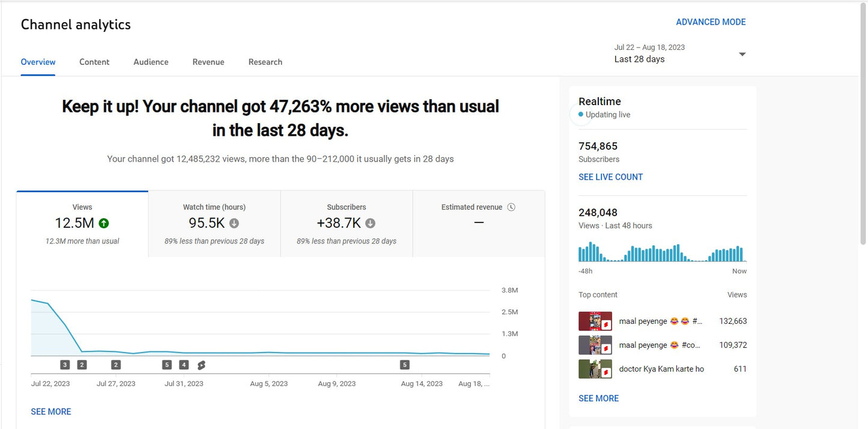The image size is (868, 429).
Task: Click the Shorts lightning marker on the chart timeline
Action: pos(201,365)
